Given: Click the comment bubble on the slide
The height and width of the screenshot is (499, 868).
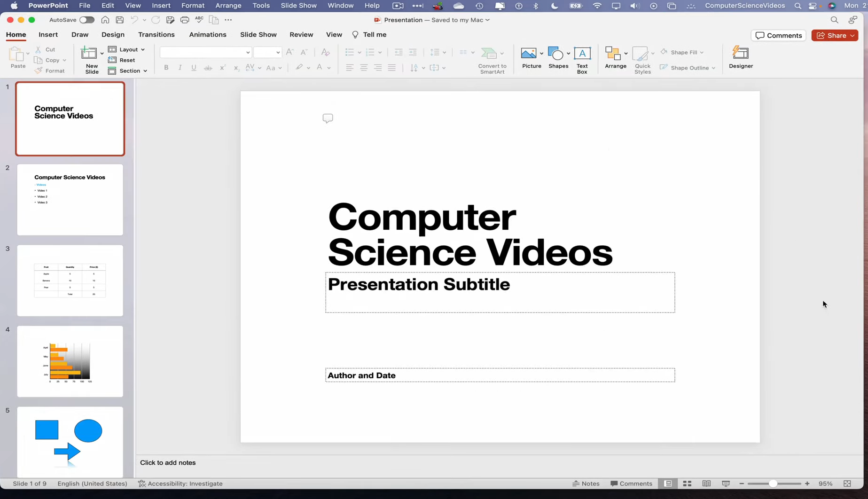Looking at the screenshot, I should pos(328,118).
